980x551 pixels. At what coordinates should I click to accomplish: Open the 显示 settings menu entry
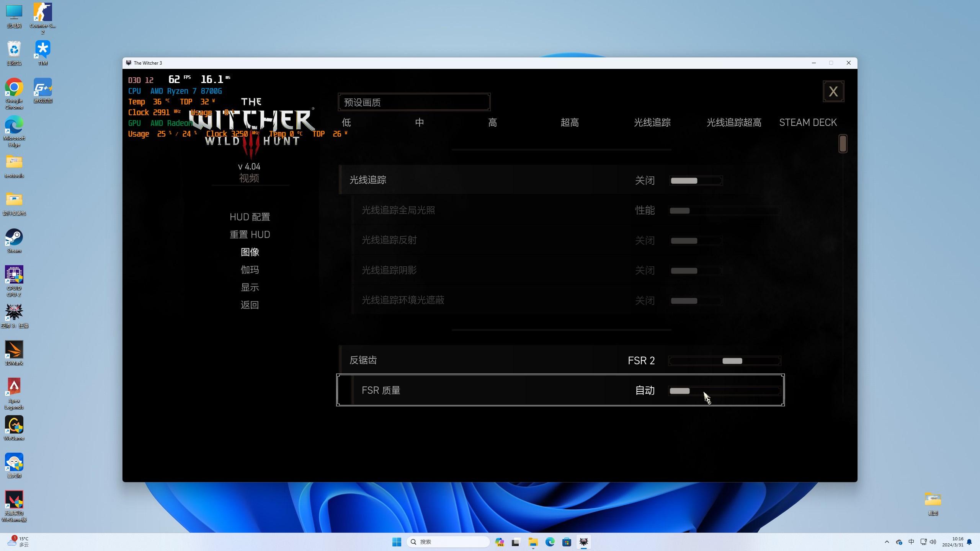click(x=250, y=287)
